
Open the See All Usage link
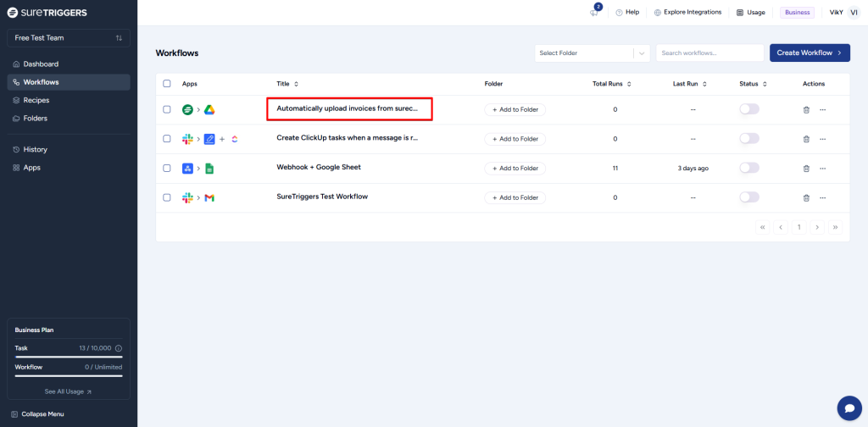pyautogui.click(x=69, y=391)
